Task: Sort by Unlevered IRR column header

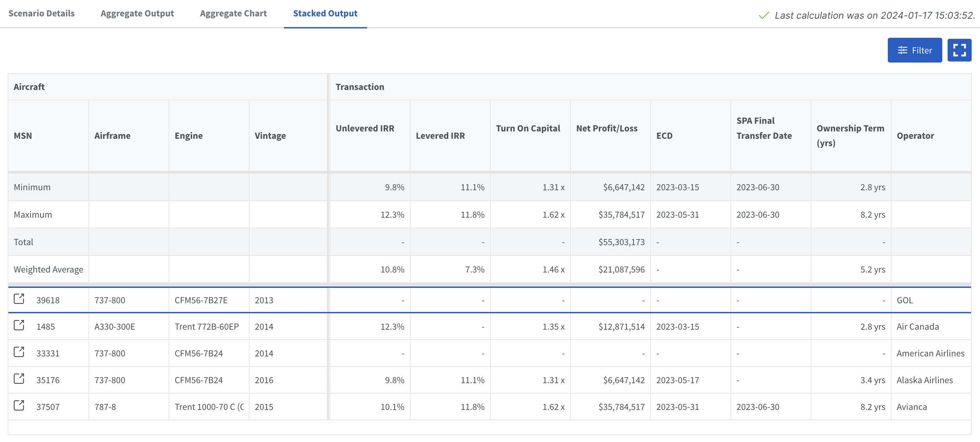Action: (x=364, y=128)
